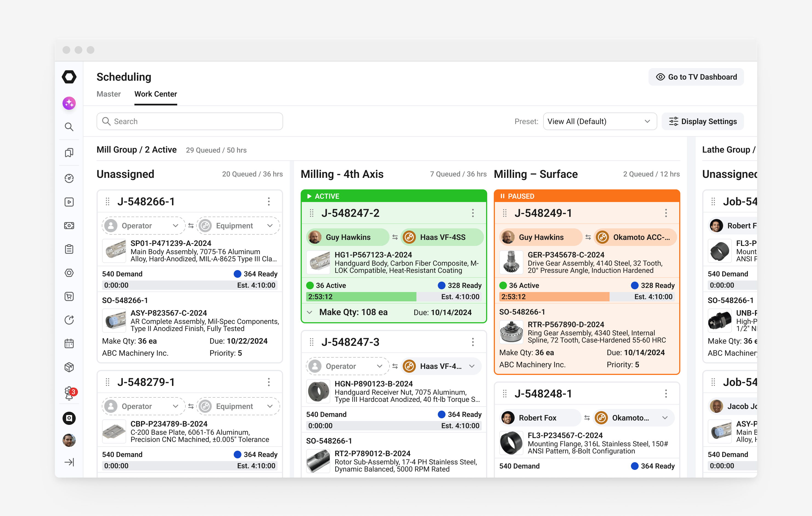812x516 pixels.
Task: Open the shopping cart icon in sidebar
Action: pos(69,296)
